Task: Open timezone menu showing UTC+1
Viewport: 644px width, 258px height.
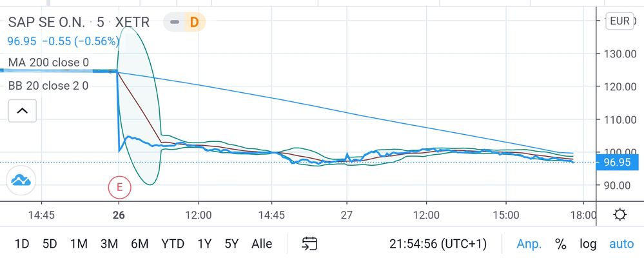Action: point(438,244)
